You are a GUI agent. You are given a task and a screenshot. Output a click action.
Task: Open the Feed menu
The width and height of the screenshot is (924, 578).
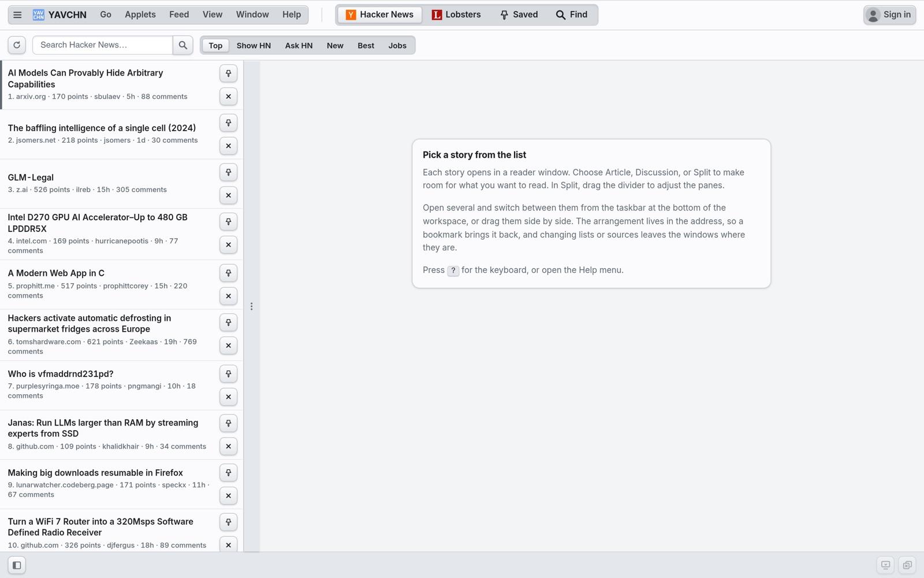tap(179, 15)
